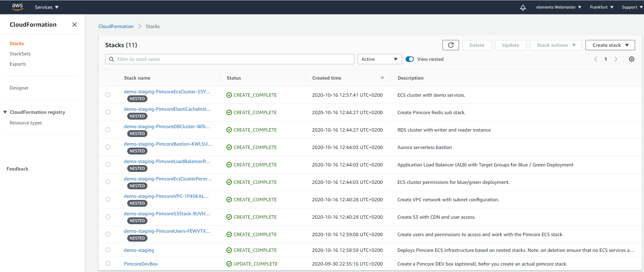Click 'Aurora serverless bastion' description

424,147
